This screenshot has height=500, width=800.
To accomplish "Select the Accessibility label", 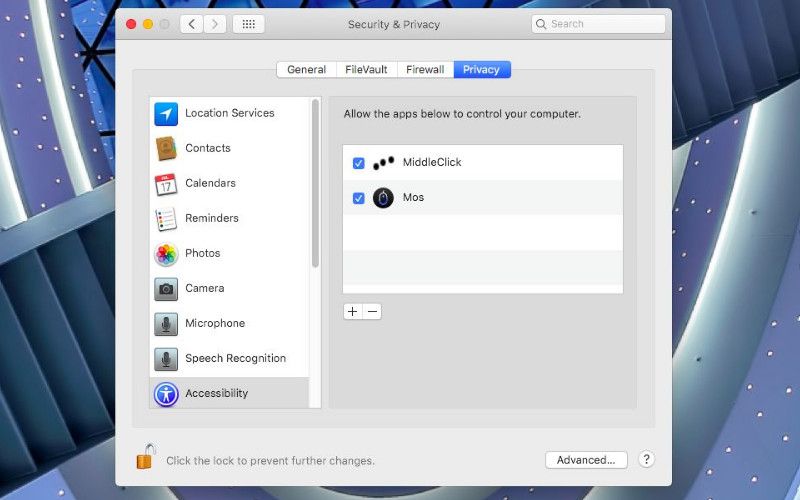I will pyautogui.click(x=216, y=393).
